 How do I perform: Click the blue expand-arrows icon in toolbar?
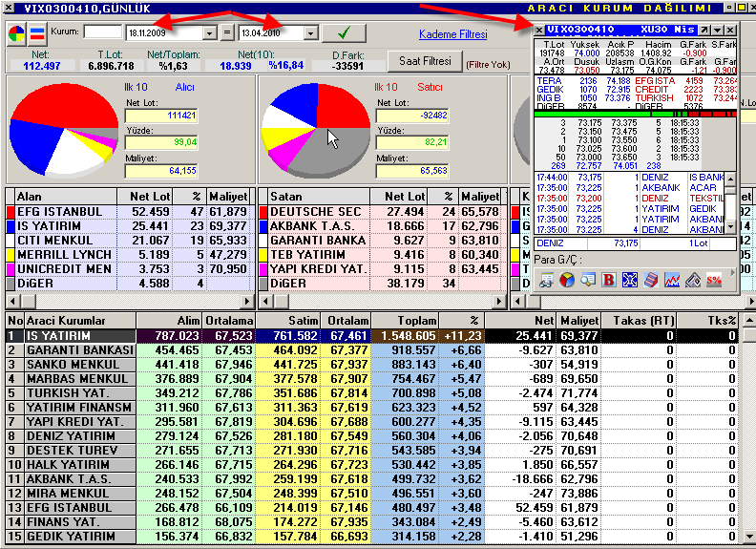click(630, 280)
